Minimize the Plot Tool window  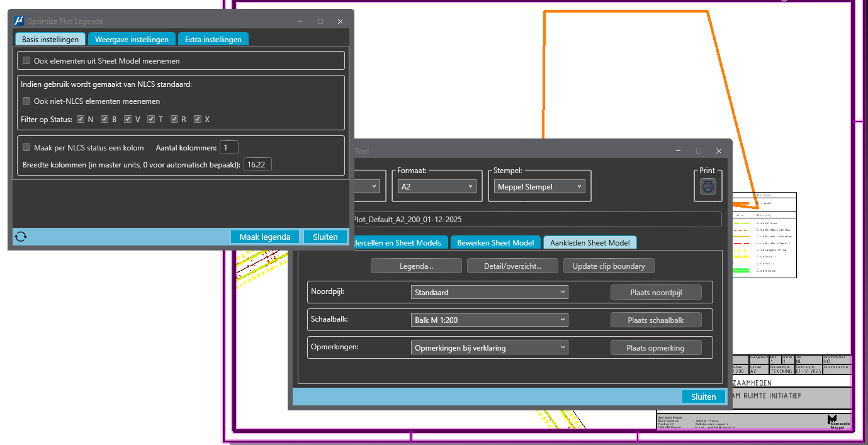pyautogui.click(x=678, y=151)
